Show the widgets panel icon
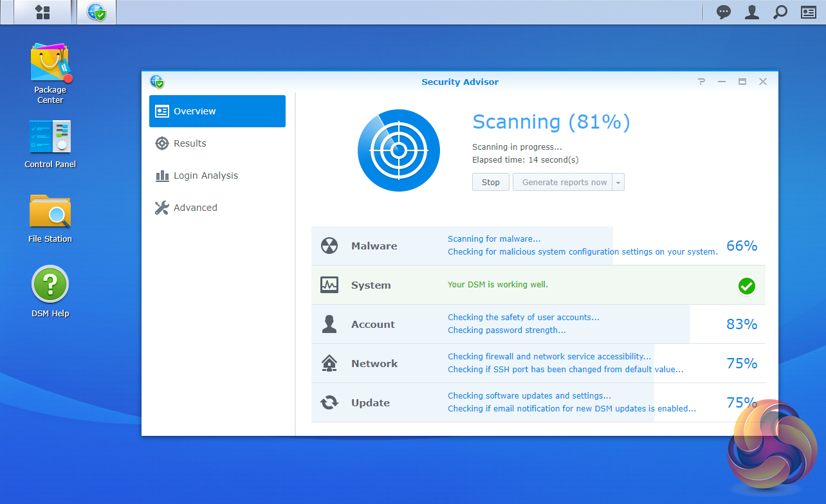Screen dimensions: 826x504 coord(808,12)
